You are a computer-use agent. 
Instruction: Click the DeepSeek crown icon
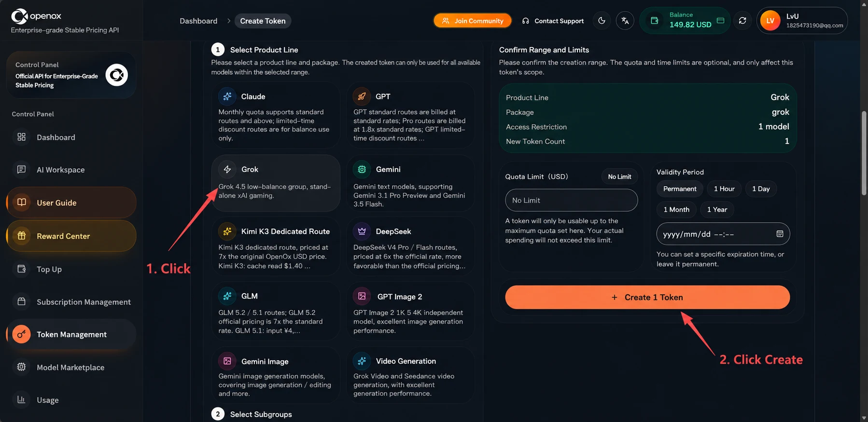click(362, 231)
